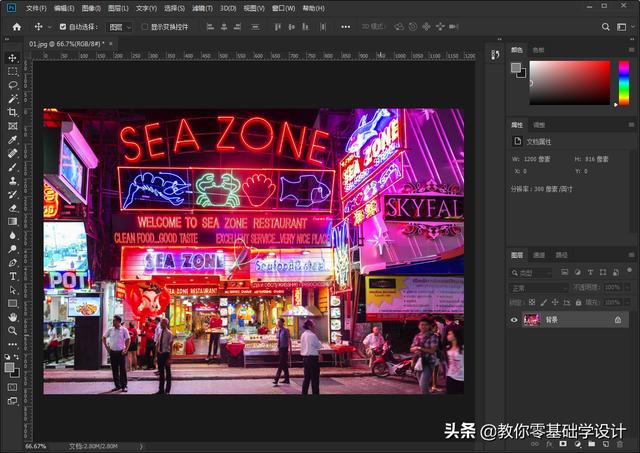640x453 pixels.
Task: Select the Magic Wand tool
Action: click(x=13, y=98)
